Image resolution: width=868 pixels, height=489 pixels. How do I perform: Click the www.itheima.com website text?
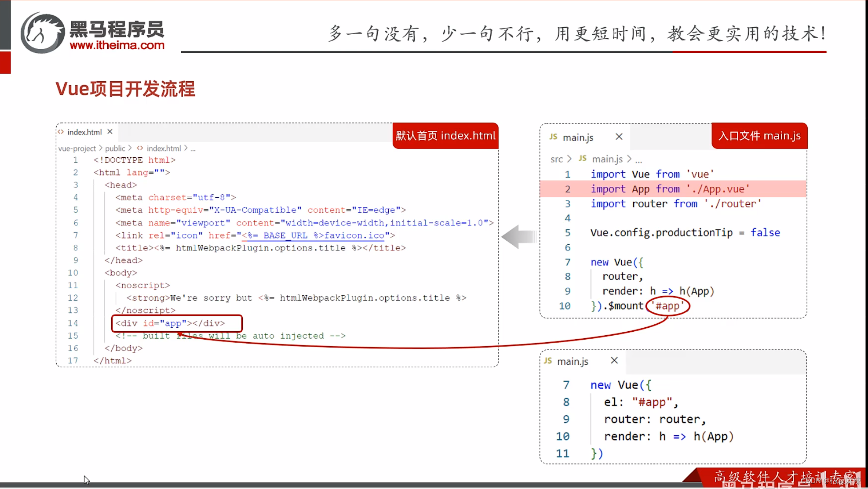point(117,45)
